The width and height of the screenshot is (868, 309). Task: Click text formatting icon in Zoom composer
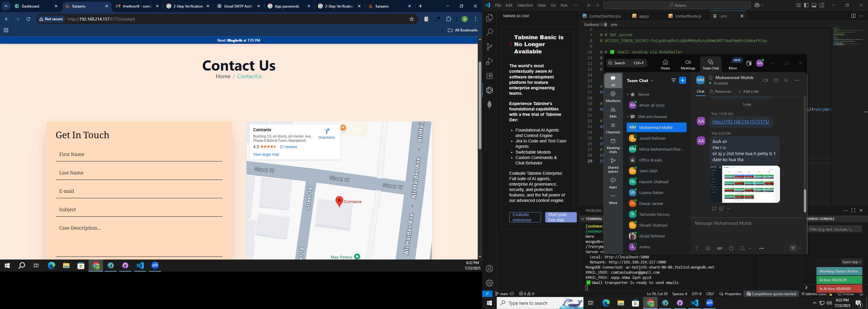[x=697, y=249]
